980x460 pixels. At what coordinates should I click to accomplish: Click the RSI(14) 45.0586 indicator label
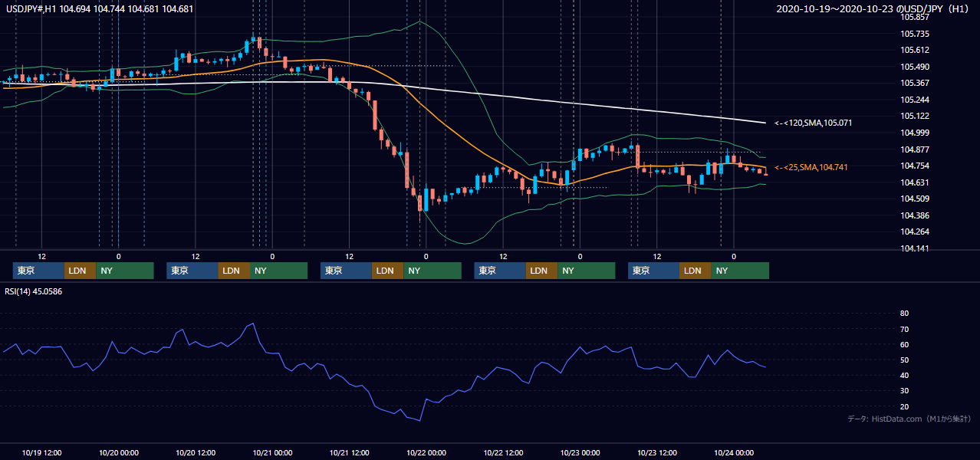click(33, 291)
